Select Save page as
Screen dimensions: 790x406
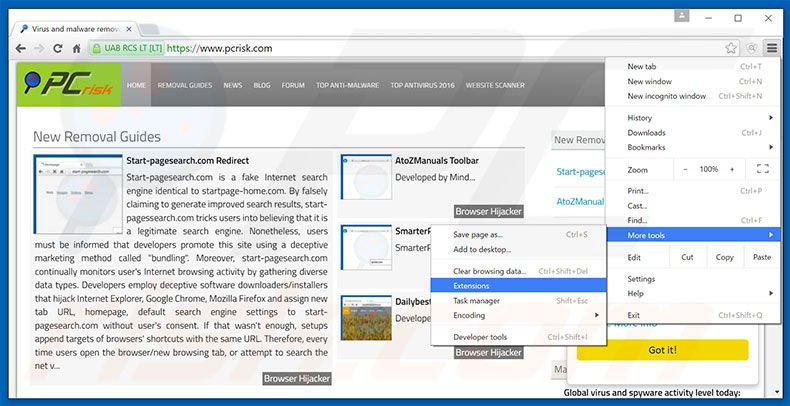coord(518,234)
